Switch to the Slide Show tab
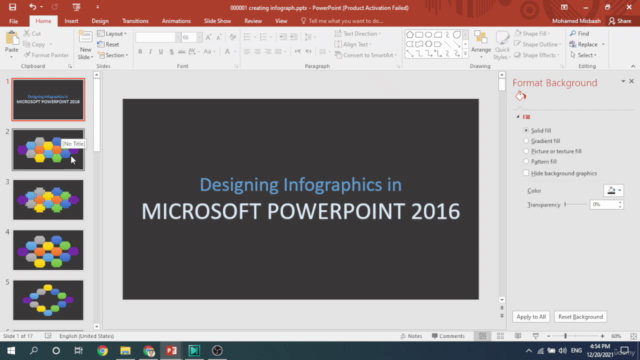The height and width of the screenshot is (360, 640). tap(218, 21)
